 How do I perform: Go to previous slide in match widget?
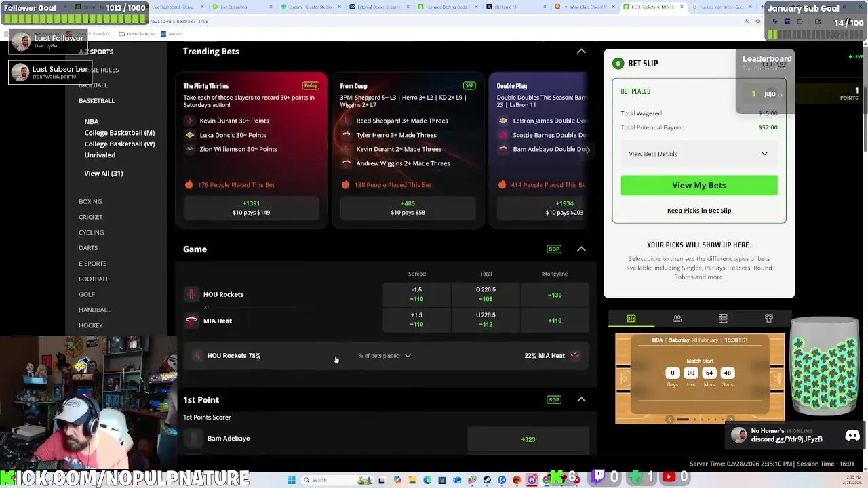click(x=670, y=419)
